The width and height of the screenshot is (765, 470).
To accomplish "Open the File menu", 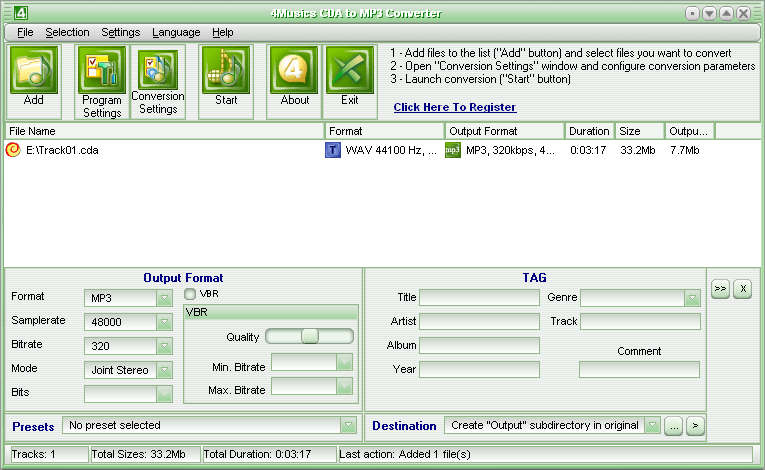I will pos(25,32).
